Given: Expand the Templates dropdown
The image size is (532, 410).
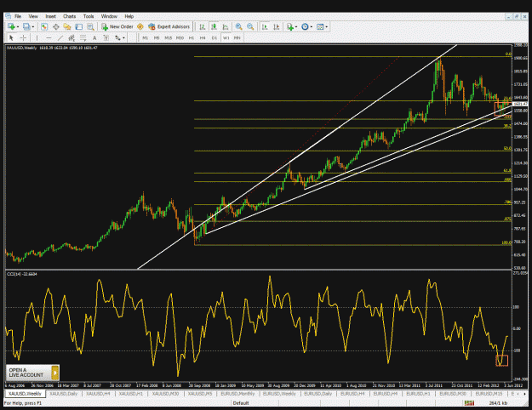Looking at the screenshot, I should click(x=326, y=26).
